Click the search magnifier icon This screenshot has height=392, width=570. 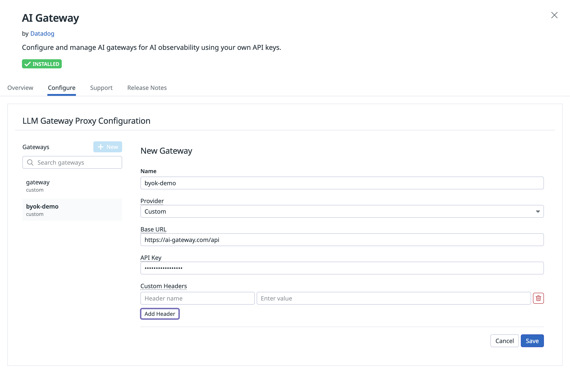click(30, 162)
